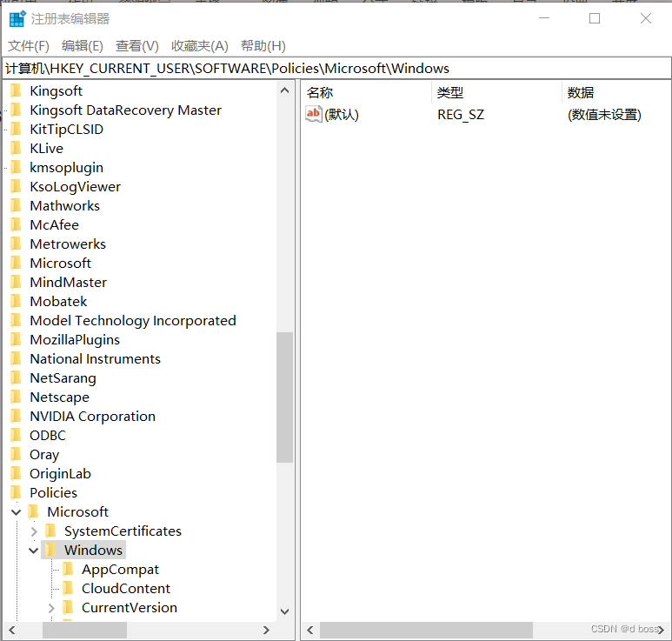Expand the SystemCertificates key
Image resolution: width=672 pixels, height=641 pixels.
pyautogui.click(x=34, y=531)
